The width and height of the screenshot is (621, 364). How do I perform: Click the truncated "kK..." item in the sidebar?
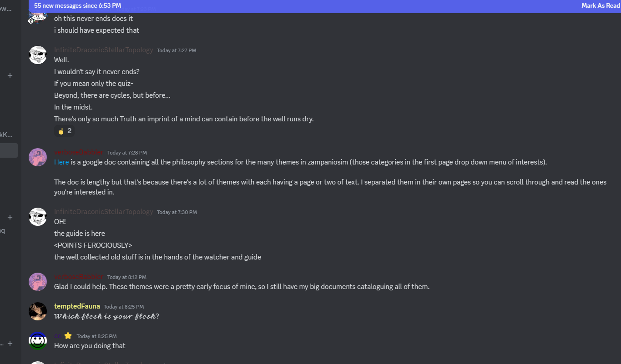click(6, 135)
